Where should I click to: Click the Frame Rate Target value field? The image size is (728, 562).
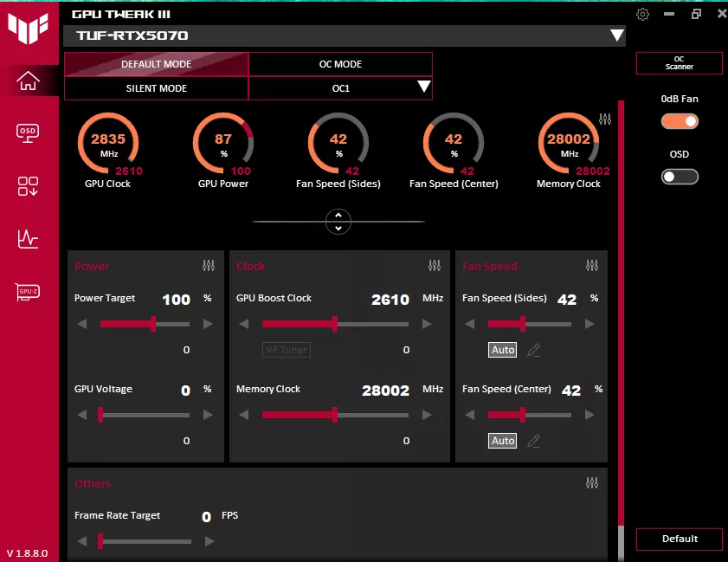(207, 517)
